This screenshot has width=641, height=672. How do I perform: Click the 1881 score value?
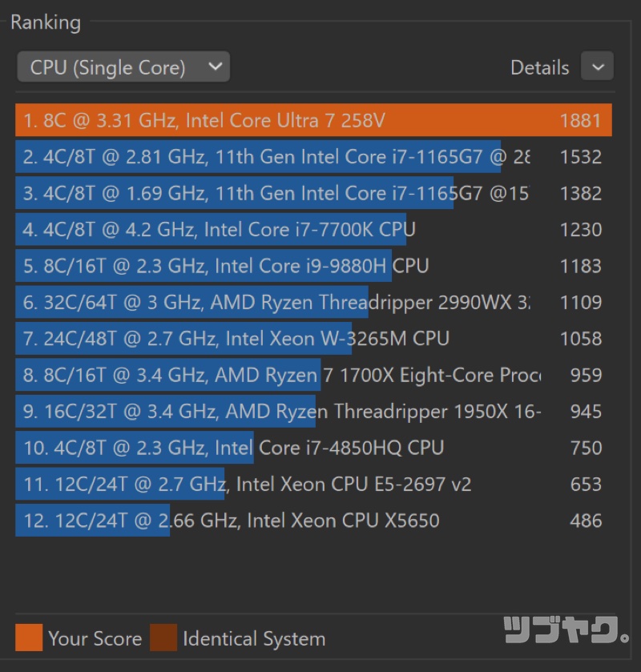[581, 120]
